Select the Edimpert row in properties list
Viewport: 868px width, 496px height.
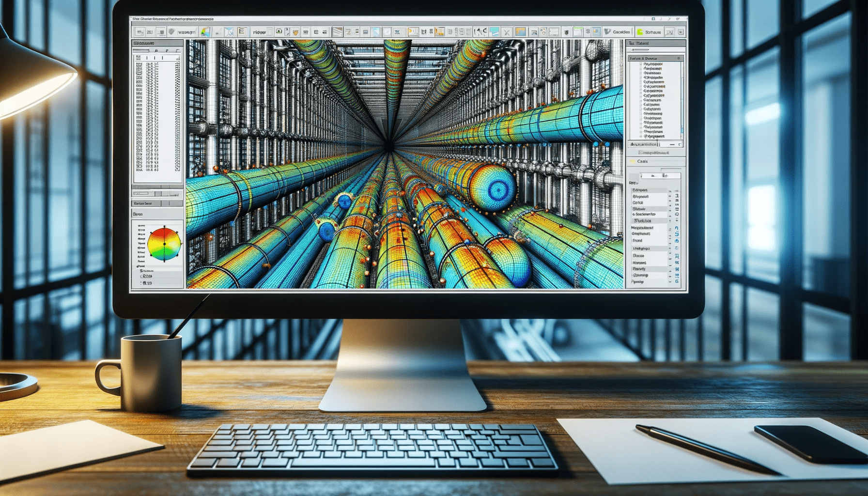pyautogui.click(x=640, y=190)
